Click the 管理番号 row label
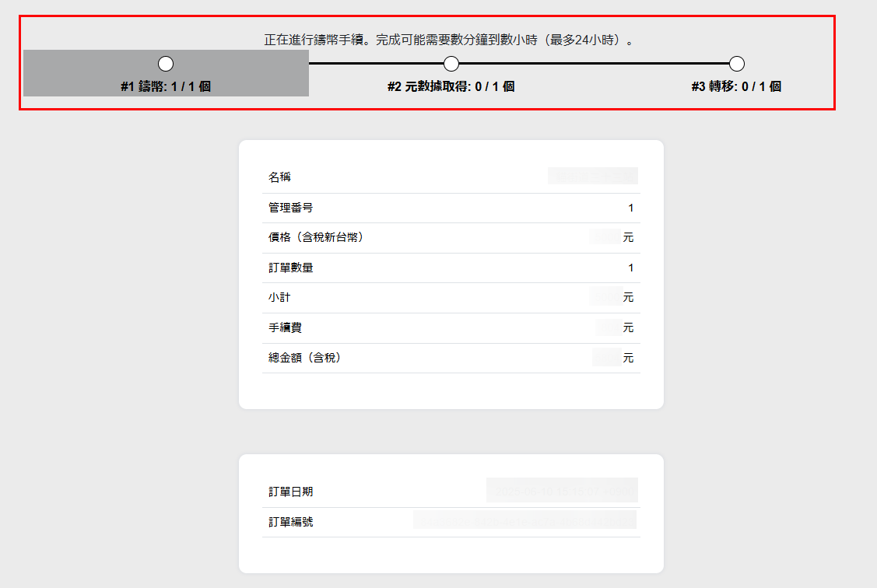Image resolution: width=877 pixels, height=588 pixels. point(291,208)
